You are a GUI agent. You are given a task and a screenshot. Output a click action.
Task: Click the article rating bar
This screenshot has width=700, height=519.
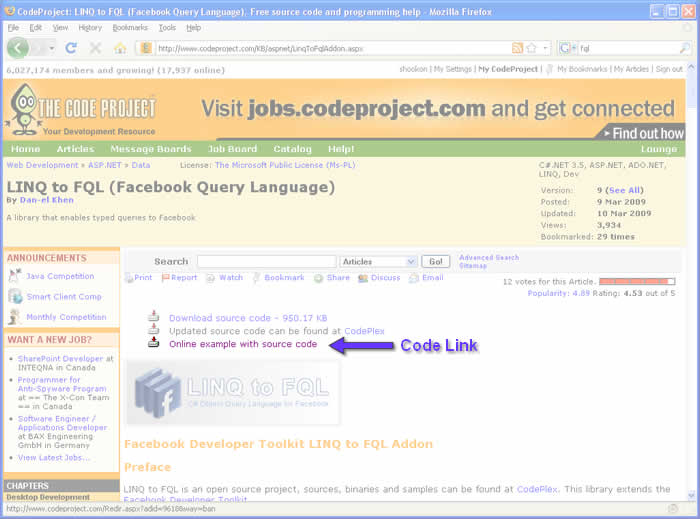637,281
